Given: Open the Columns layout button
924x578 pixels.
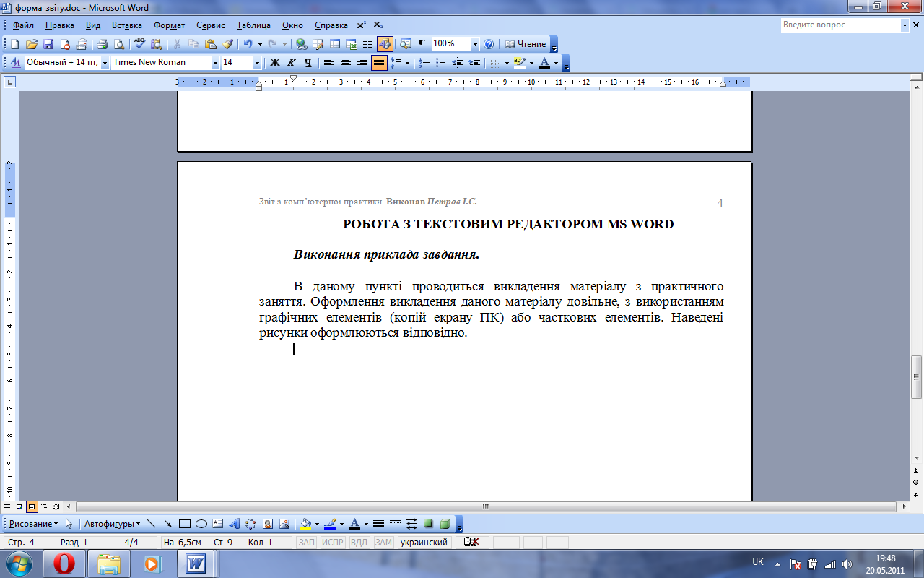Looking at the screenshot, I should click(367, 44).
